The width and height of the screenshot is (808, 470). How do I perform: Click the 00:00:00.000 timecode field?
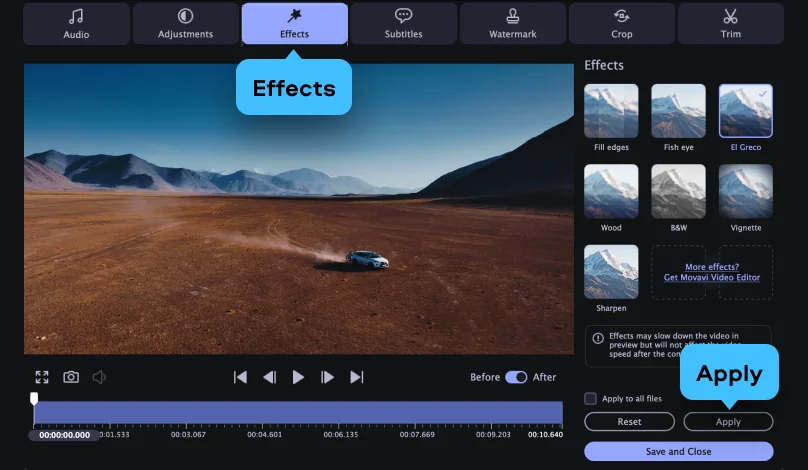(x=64, y=435)
